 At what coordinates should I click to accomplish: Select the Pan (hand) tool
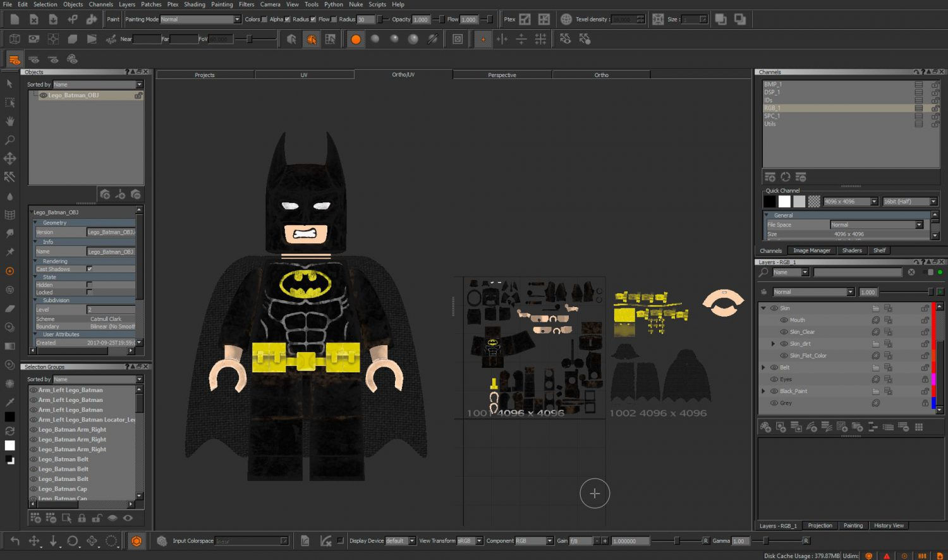(10, 121)
